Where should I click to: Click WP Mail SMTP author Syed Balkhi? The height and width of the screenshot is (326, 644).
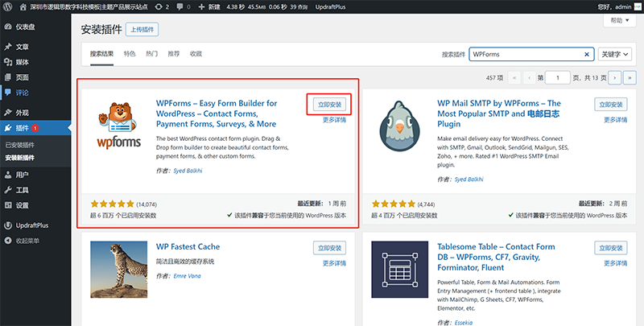(469, 180)
